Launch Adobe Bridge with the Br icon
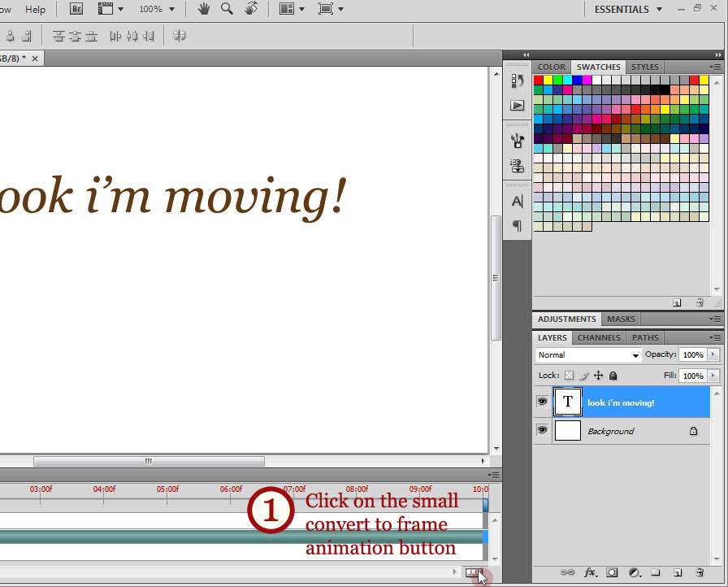 click(76, 9)
